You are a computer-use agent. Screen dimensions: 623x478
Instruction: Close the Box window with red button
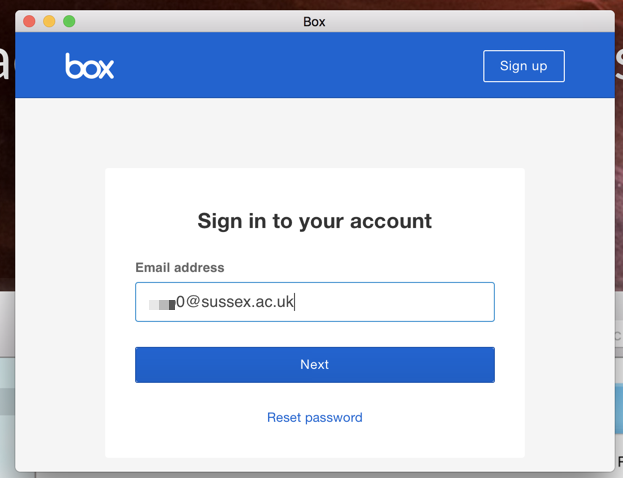[29, 21]
